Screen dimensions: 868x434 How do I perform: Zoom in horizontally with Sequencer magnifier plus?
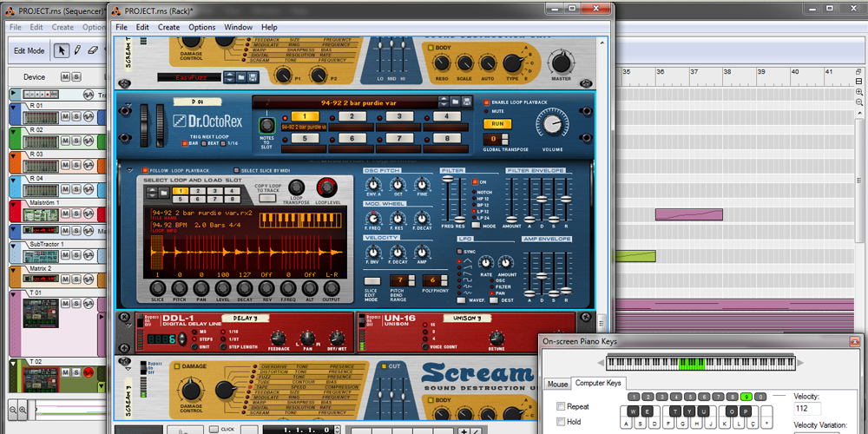23,410
